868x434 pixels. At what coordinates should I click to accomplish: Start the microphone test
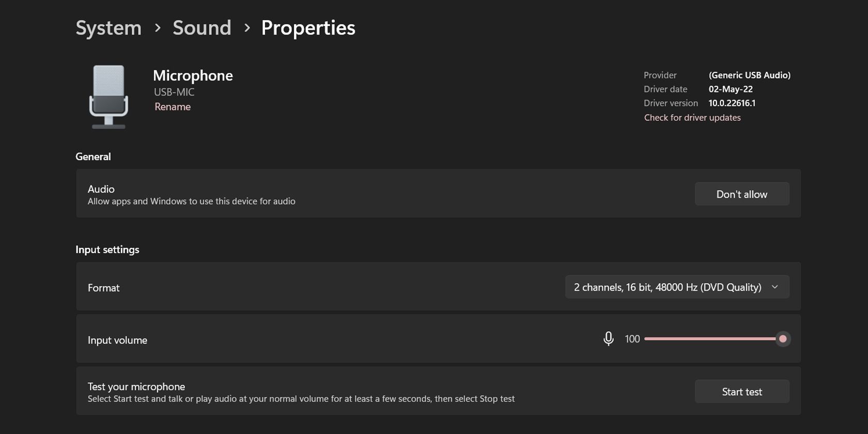pos(741,392)
